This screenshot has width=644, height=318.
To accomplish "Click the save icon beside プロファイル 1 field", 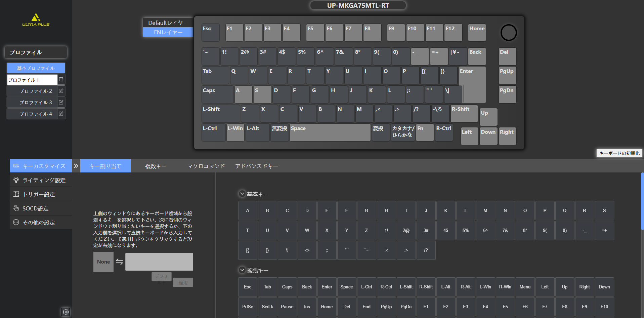I will point(61,79).
